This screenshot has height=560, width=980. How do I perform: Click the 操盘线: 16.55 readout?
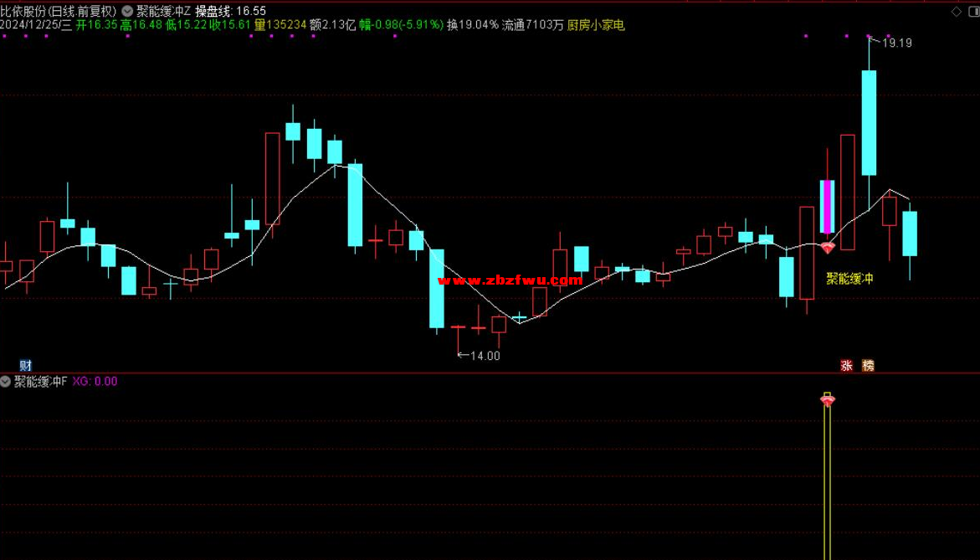[x=231, y=11]
